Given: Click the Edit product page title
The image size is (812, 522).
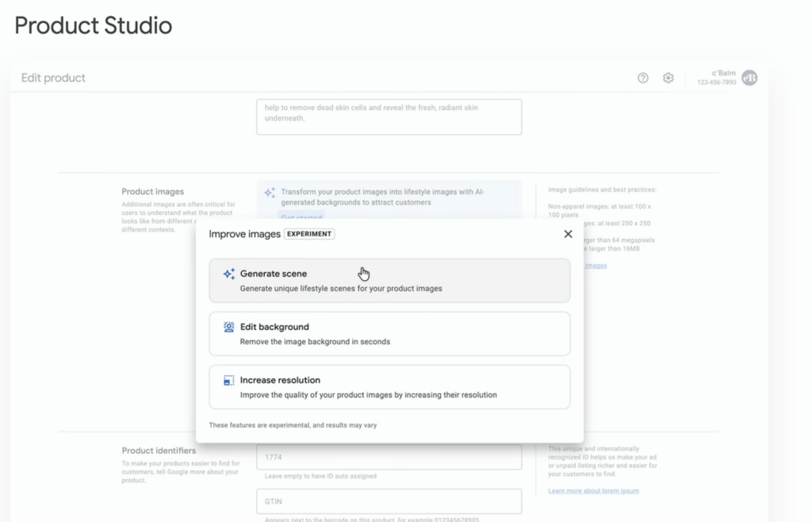Looking at the screenshot, I should (x=53, y=78).
